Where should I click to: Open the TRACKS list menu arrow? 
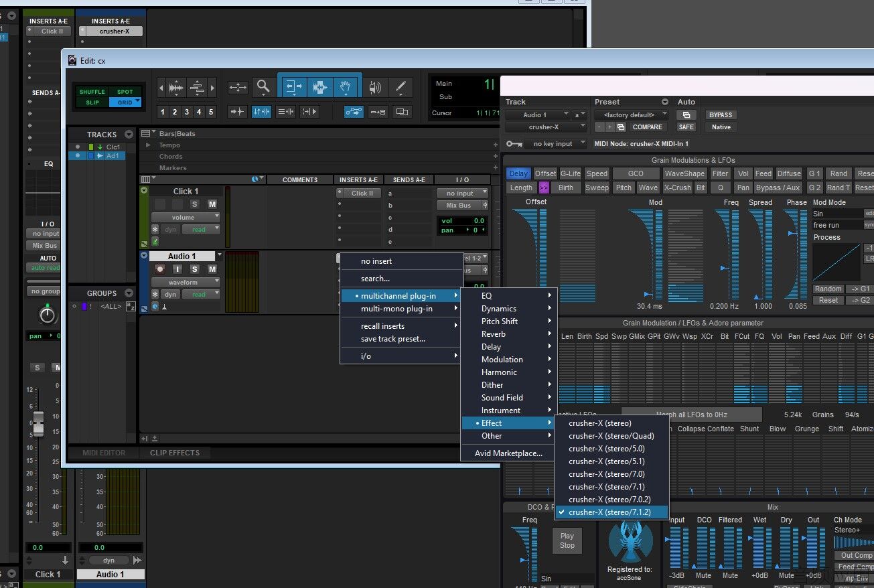(129, 135)
